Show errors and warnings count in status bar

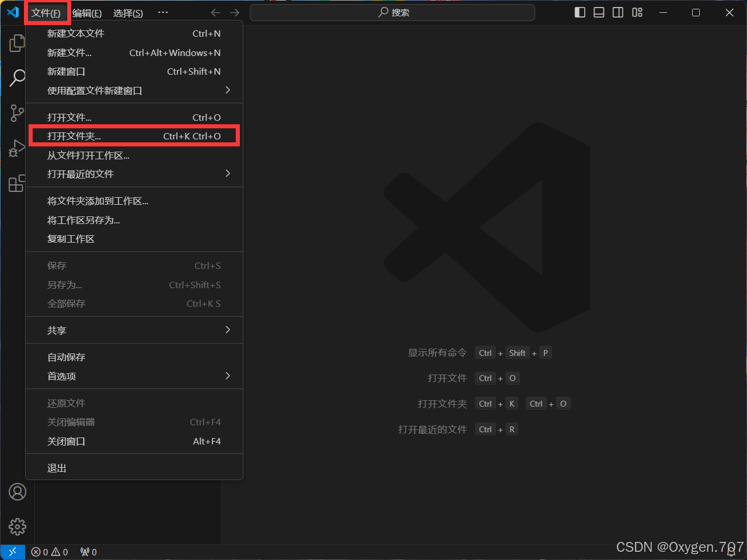point(50,552)
